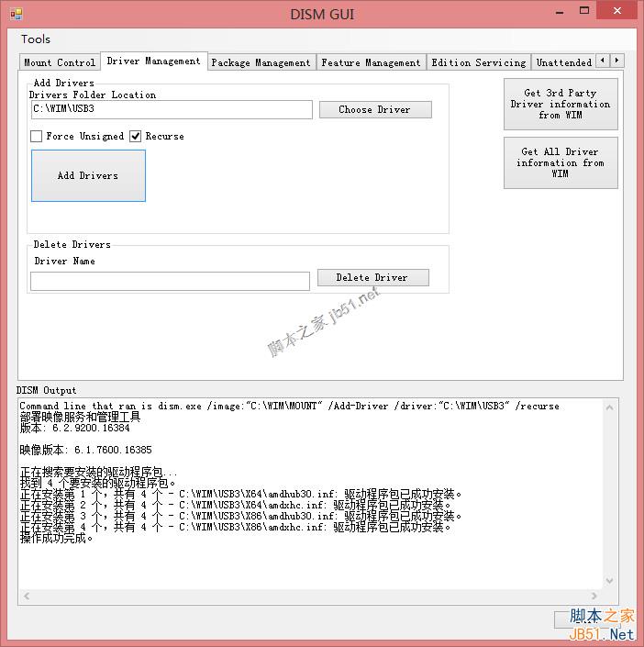The image size is (644, 647).
Task: Close the DISM GUI window
Action: pos(616,11)
